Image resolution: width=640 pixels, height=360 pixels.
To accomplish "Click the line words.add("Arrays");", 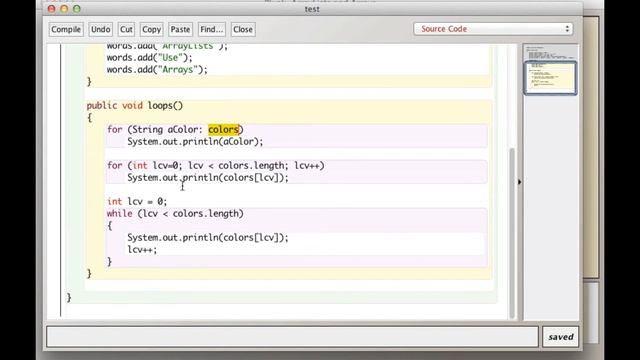I will point(157,70).
